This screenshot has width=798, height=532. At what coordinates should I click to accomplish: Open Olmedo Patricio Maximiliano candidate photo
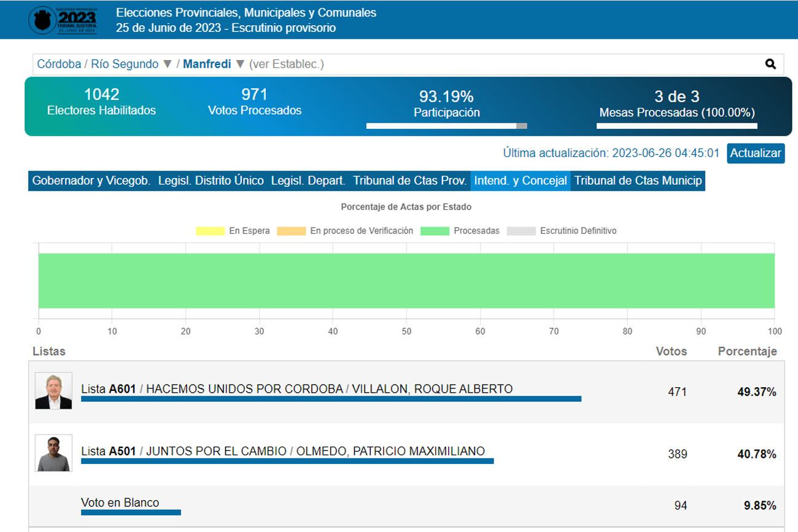[x=53, y=453]
